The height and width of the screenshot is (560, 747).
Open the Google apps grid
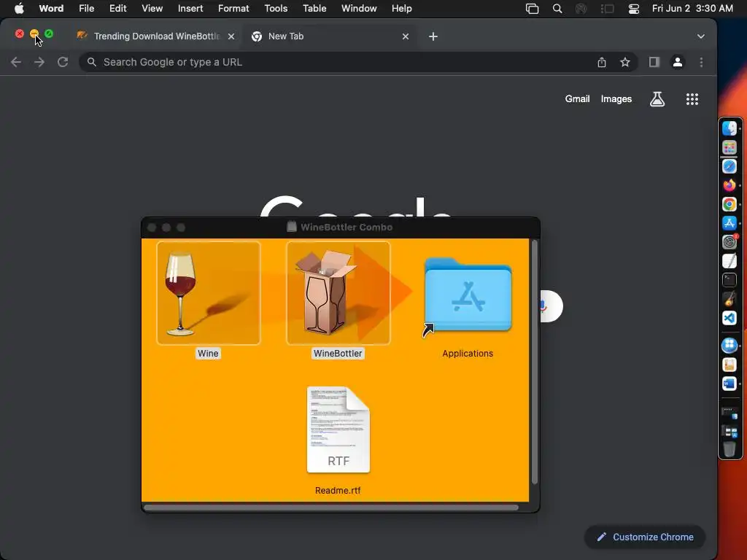click(692, 99)
